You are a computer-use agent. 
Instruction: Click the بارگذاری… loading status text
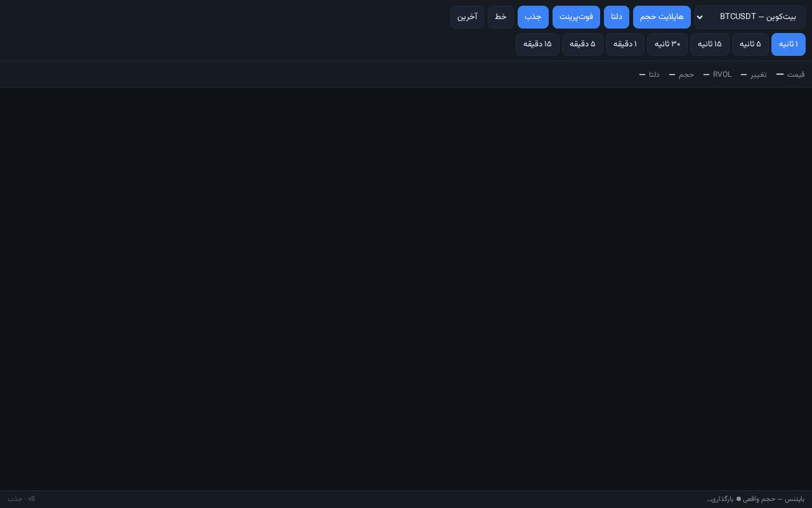720,499
